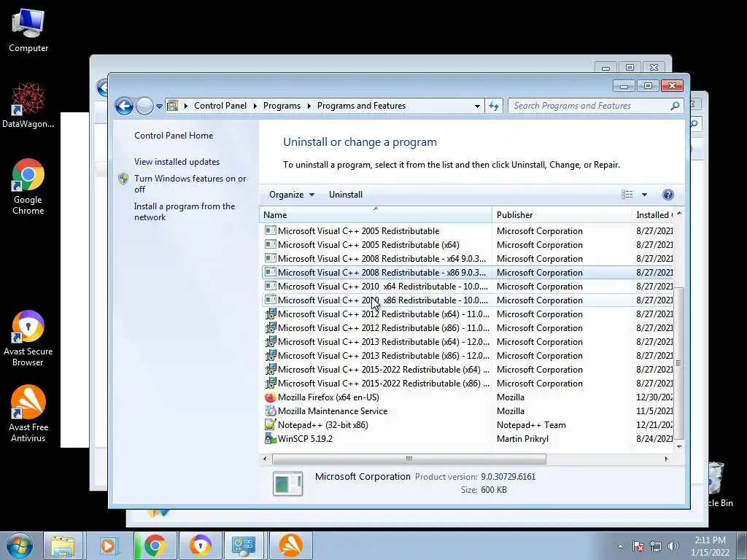Click the Uninstall toolbar button
Image resolution: width=747 pixels, height=560 pixels.
(x=345, y=194)
